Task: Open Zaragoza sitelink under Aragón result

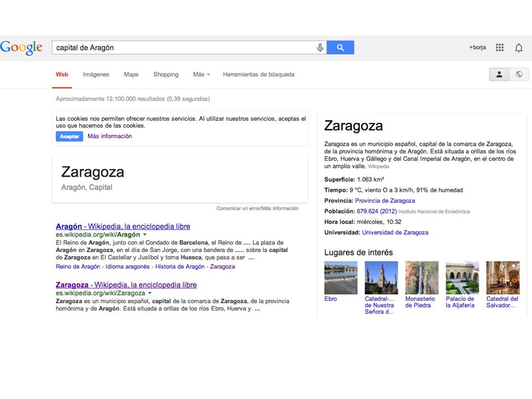Action: point(222,267)
